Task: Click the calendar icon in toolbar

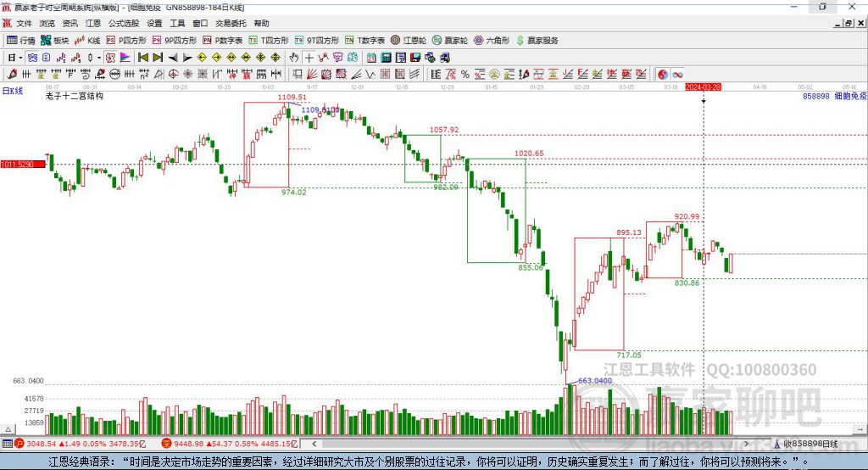Action: point(371,58)
